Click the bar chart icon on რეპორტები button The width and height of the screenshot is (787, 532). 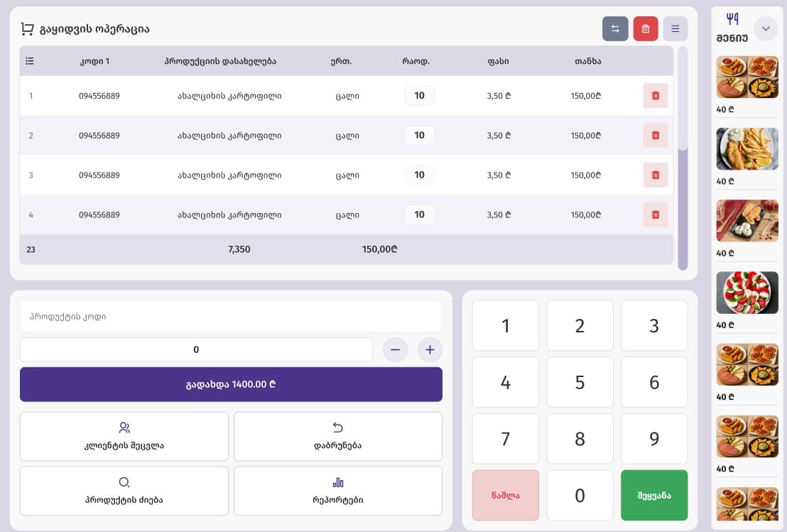pyautogui.click(x=337, y=482)
